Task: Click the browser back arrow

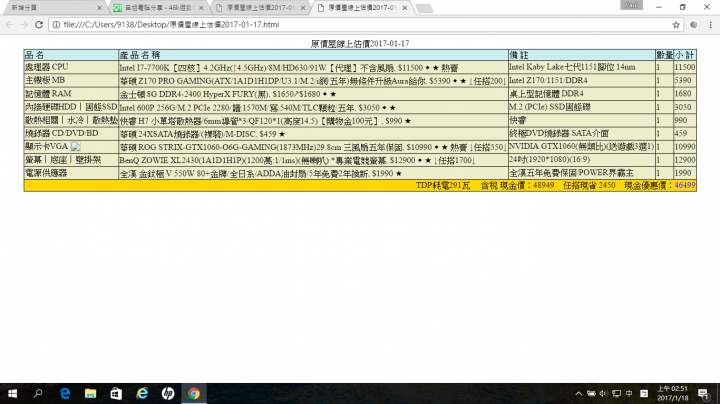Action: coord(10,25)
